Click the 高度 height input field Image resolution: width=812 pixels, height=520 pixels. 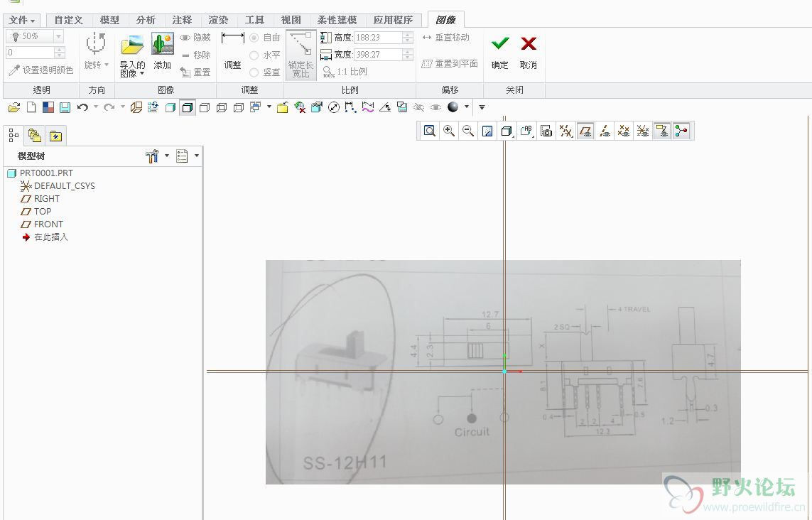click(379, 37)
